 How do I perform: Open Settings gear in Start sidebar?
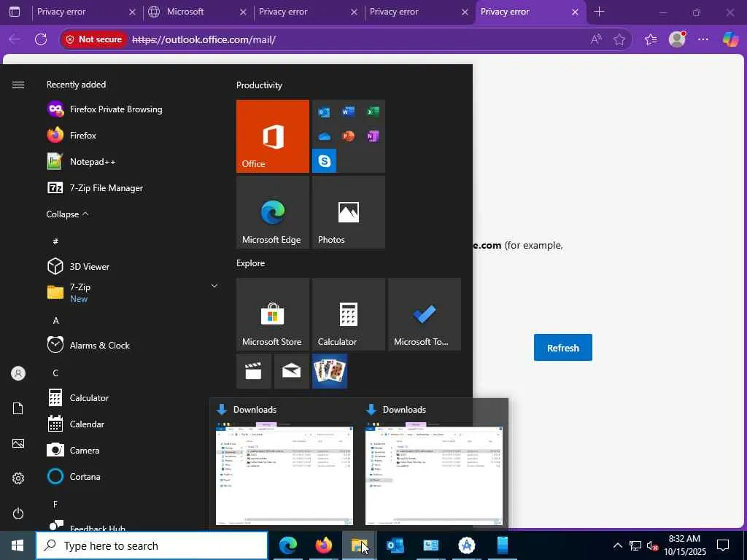18,478
